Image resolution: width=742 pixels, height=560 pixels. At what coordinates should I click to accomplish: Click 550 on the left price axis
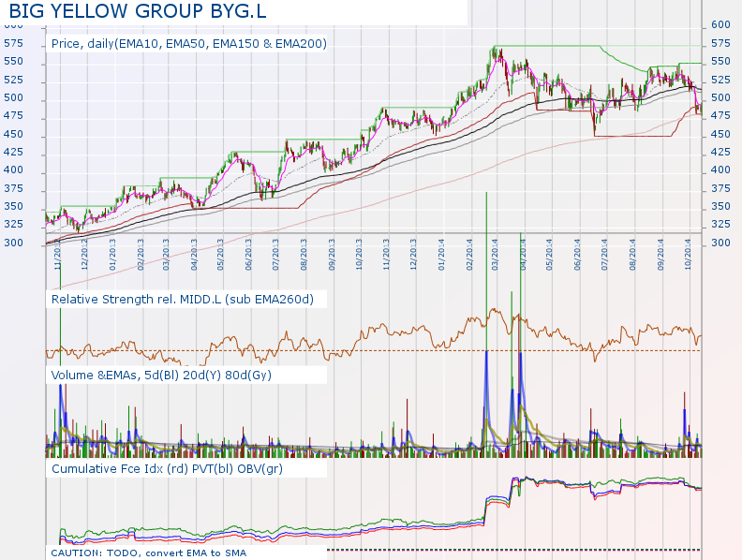(13, 62)
